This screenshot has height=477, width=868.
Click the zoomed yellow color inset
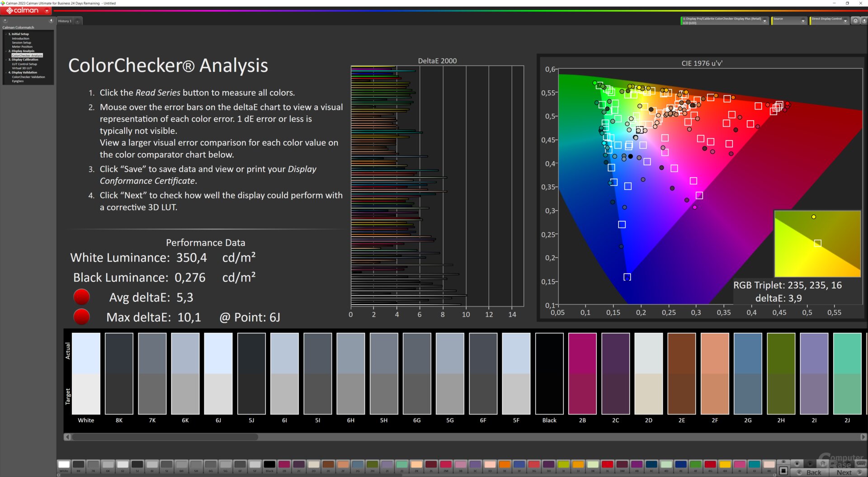tap(817, 244)
